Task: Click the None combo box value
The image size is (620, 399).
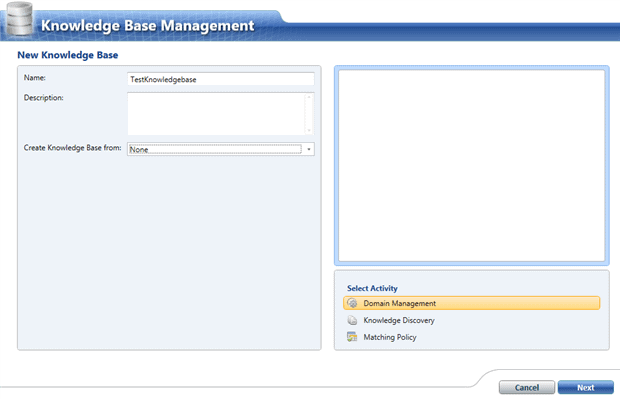Action: tap(215, 149)
